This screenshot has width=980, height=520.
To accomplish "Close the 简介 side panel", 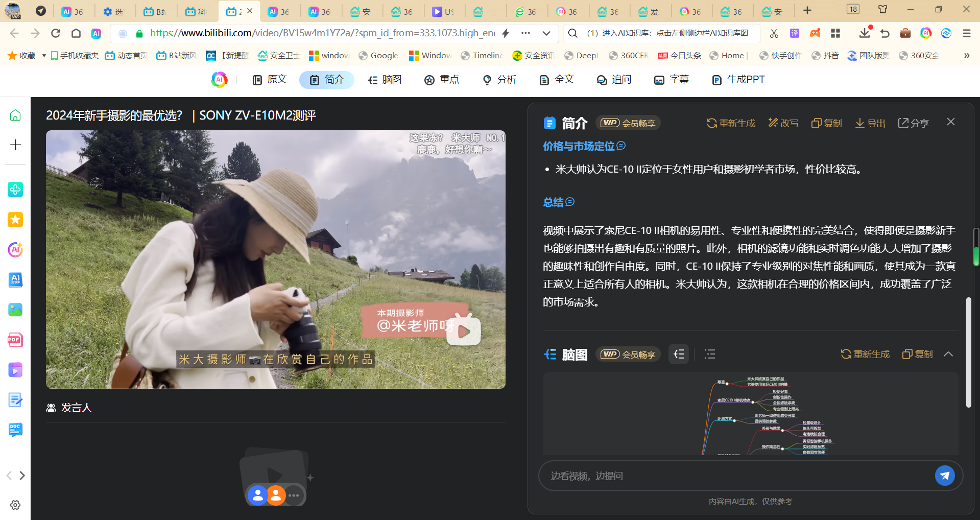I will [950, 122].
